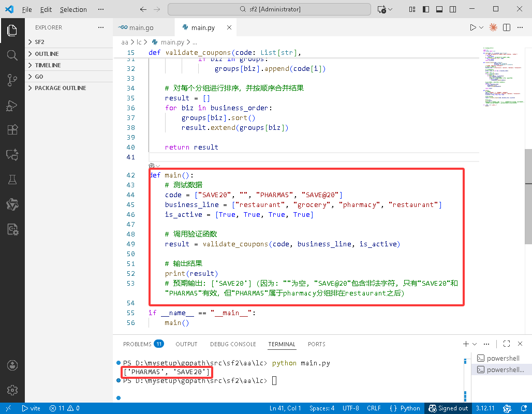Change line ending via CRLF
The width and height of the screenshot is (532, 414).
[374, 408]
